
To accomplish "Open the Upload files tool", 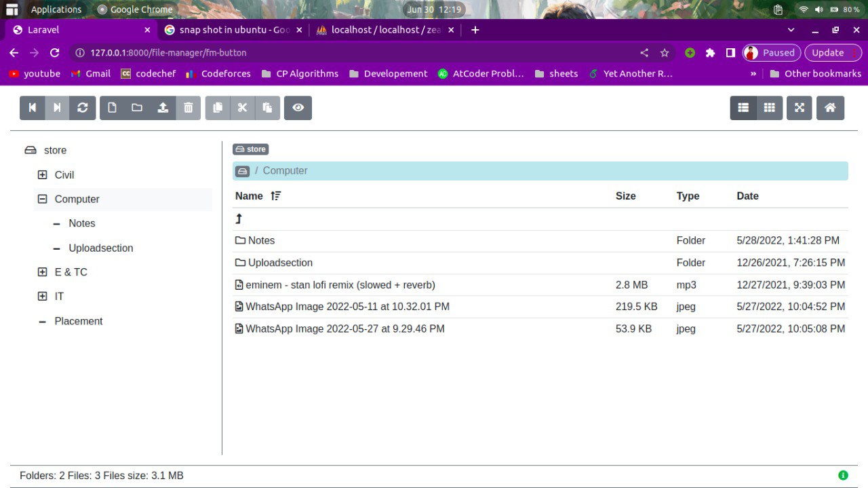I will point(163,107).
